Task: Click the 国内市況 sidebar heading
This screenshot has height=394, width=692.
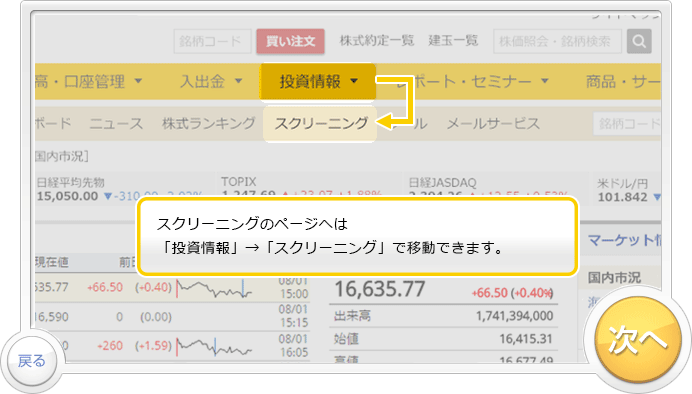Action: [x=614, y=278]
